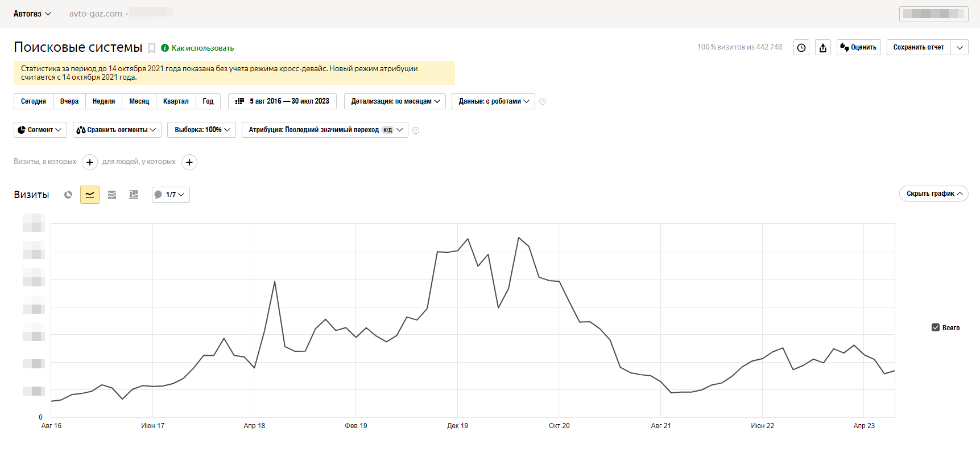Switch to pie chart view
Screen dimensions: 980x460
pos(68,195)
